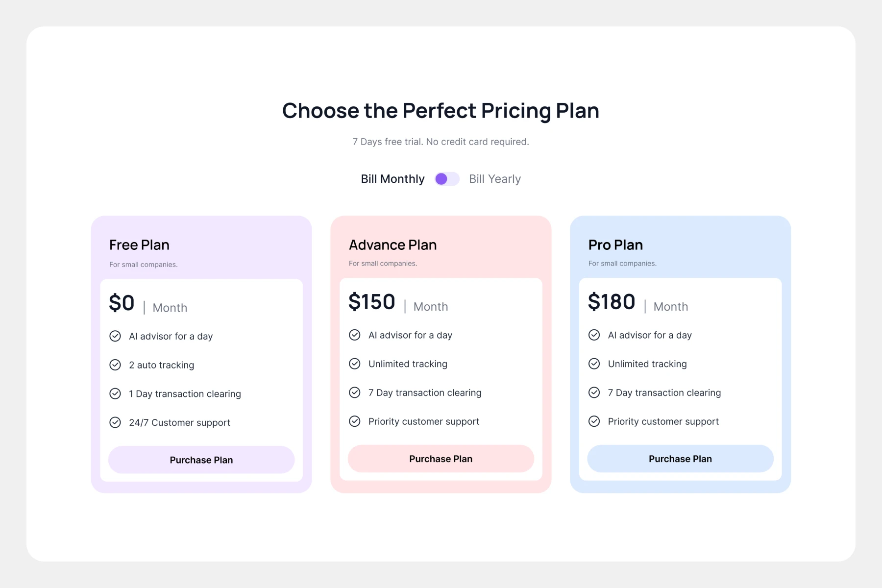Click checkmark icon for Pro Plan AI advisor
This screenshot has width=882, height=588.
click(x=594, y=335)
